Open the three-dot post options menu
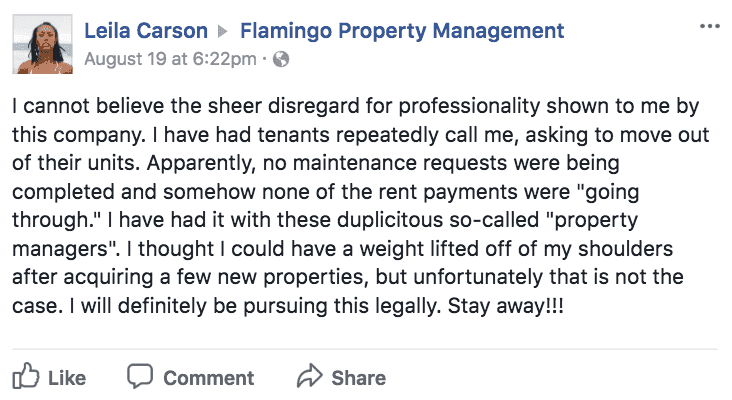732x400 pixels. pyautogui.click(x=709, y=26)
